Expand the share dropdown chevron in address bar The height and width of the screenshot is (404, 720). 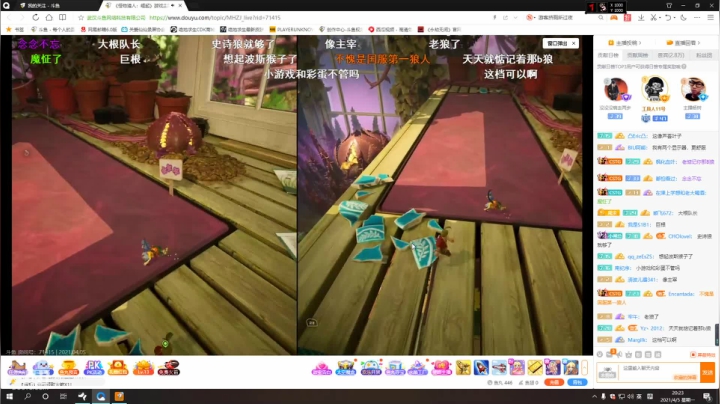click(515, 17)
